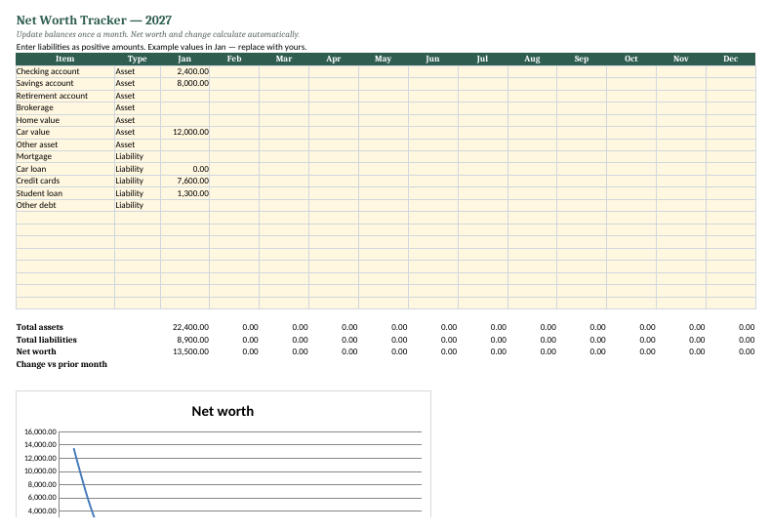Click the Oct column header

(630, 59)
